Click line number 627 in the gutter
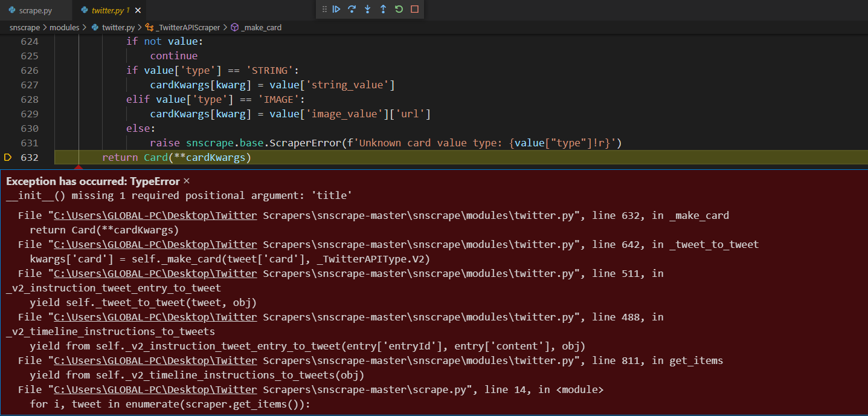The image size is (868, 416). (x=29, y=85)
